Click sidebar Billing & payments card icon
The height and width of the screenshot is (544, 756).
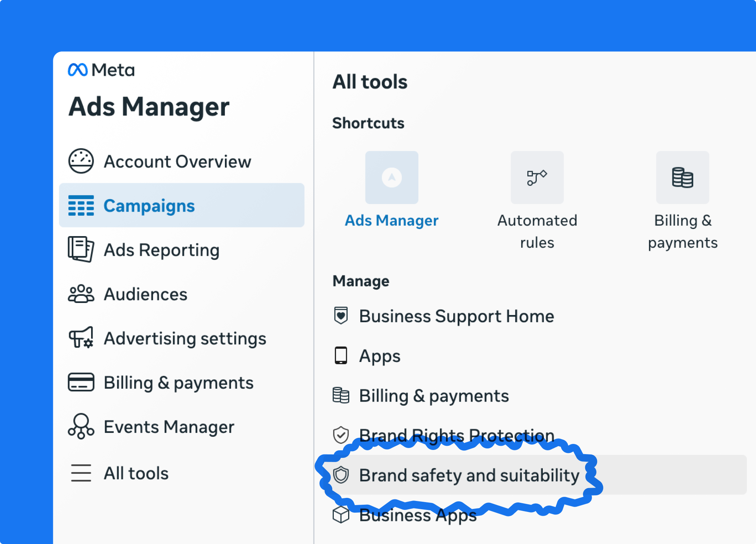[81, 382]
